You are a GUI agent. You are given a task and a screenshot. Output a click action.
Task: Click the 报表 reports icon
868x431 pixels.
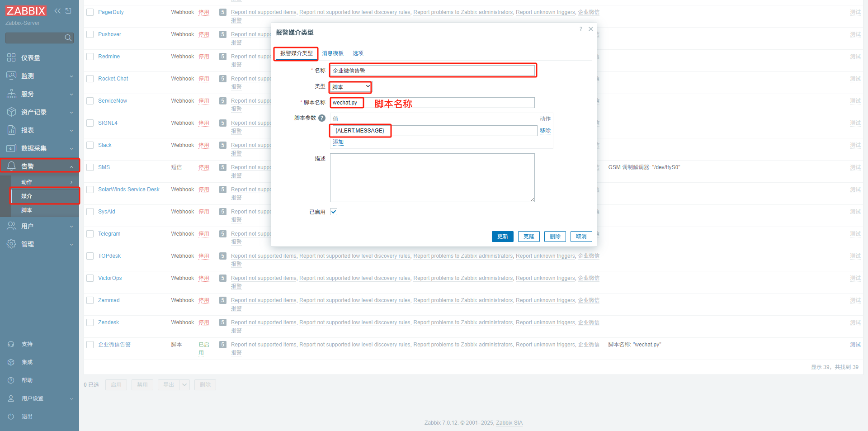[11, 130]
